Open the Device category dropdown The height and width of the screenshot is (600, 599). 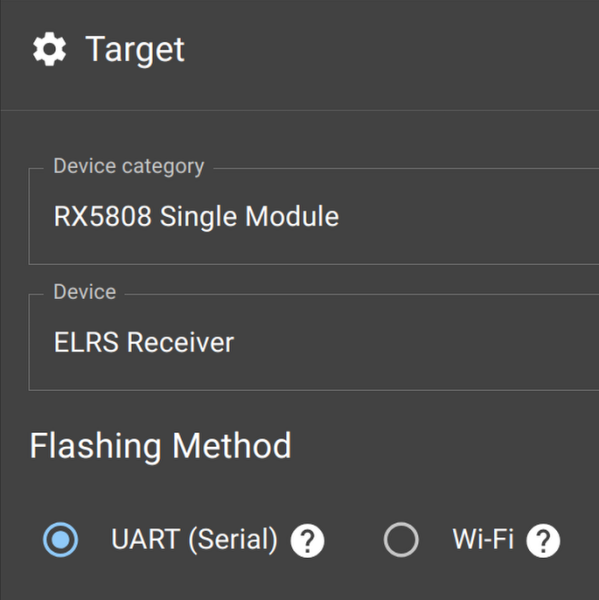click(314, 216)
